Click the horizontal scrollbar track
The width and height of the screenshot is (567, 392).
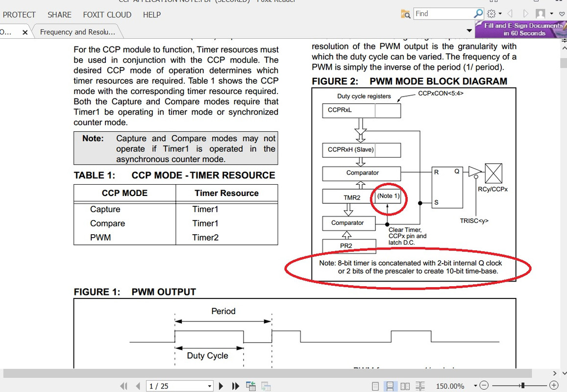(x=268, y=373)
